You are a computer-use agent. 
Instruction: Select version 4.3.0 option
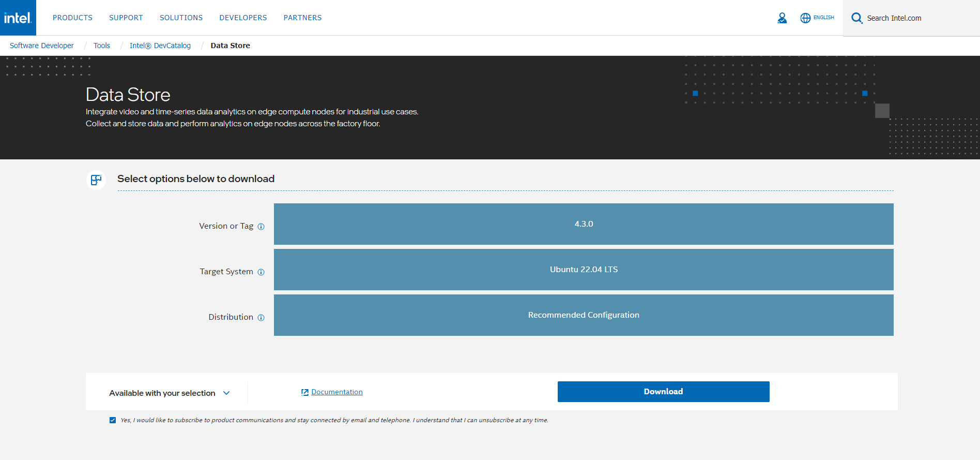tap(584, 224)
